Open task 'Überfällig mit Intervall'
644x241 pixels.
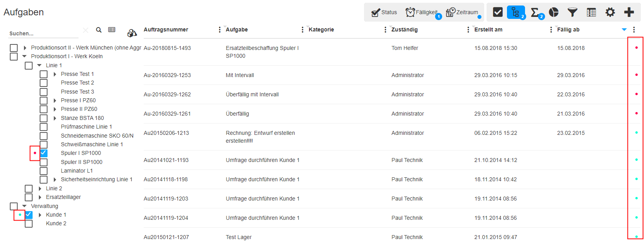click(252, 94)
